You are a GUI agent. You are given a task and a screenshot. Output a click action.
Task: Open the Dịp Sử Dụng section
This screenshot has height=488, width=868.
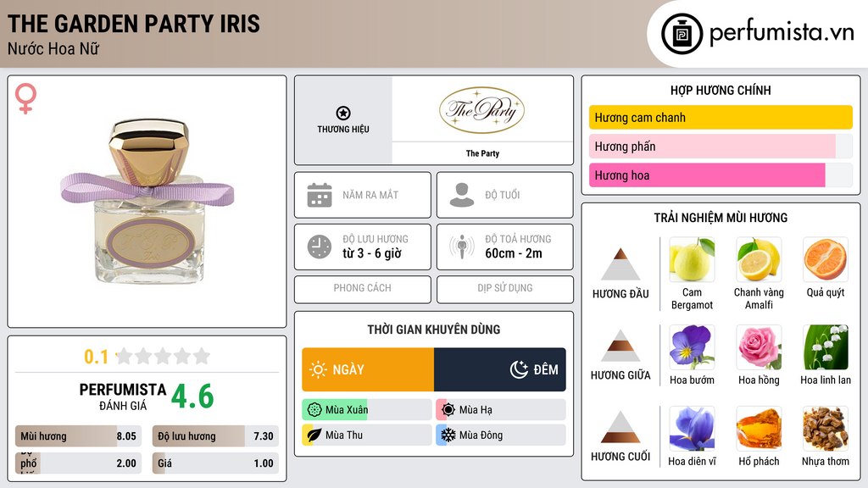[504, 288]
